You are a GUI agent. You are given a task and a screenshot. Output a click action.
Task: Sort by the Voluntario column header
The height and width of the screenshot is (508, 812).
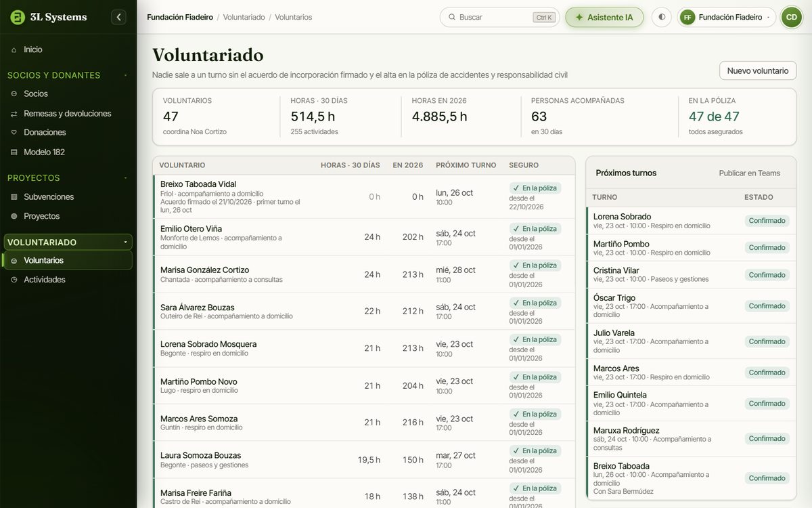[x=182, y=165]
